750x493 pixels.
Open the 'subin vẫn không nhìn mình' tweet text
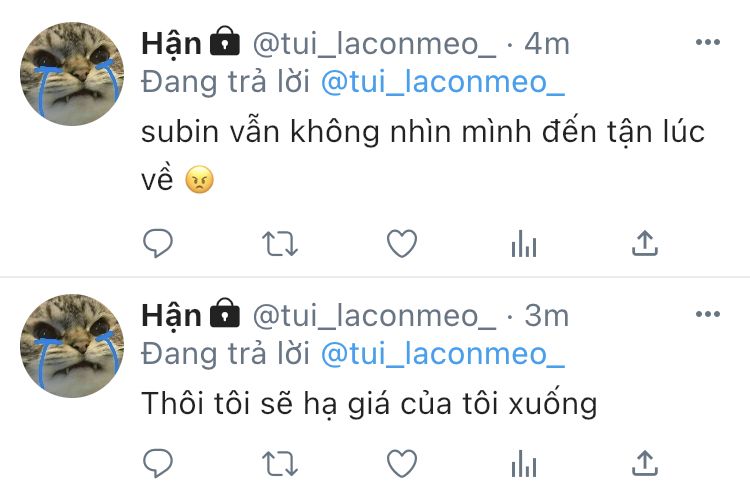click(423, 155)
